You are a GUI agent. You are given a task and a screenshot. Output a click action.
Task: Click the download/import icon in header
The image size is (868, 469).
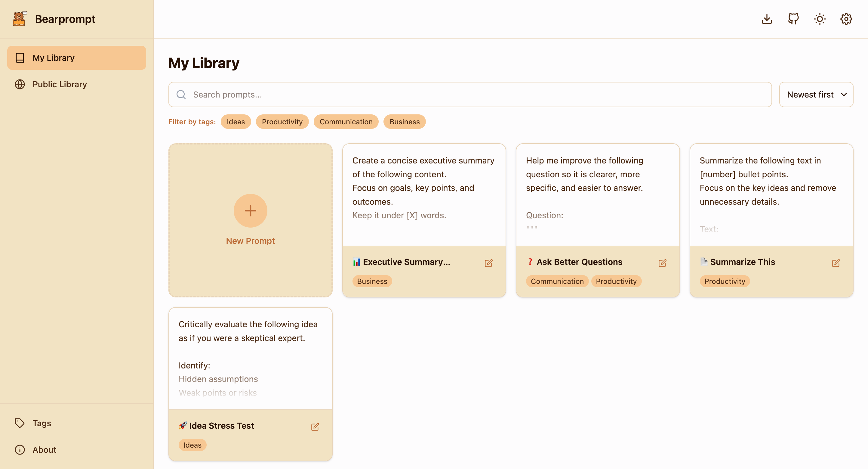click(767, 19)
